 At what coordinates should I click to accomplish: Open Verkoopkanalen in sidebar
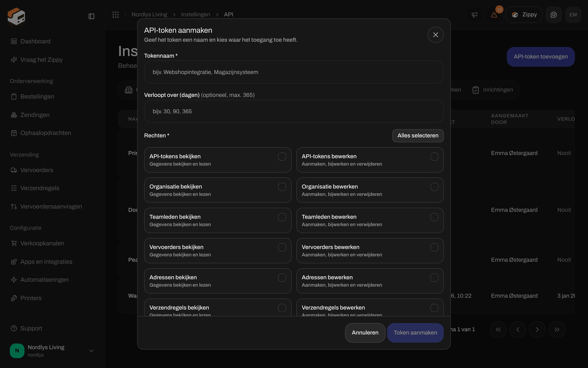pyautogui.click(x=37, y=243)
